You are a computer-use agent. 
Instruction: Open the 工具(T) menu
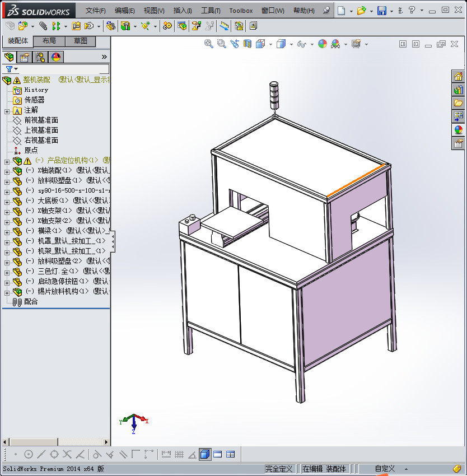[x=211, y=11]
